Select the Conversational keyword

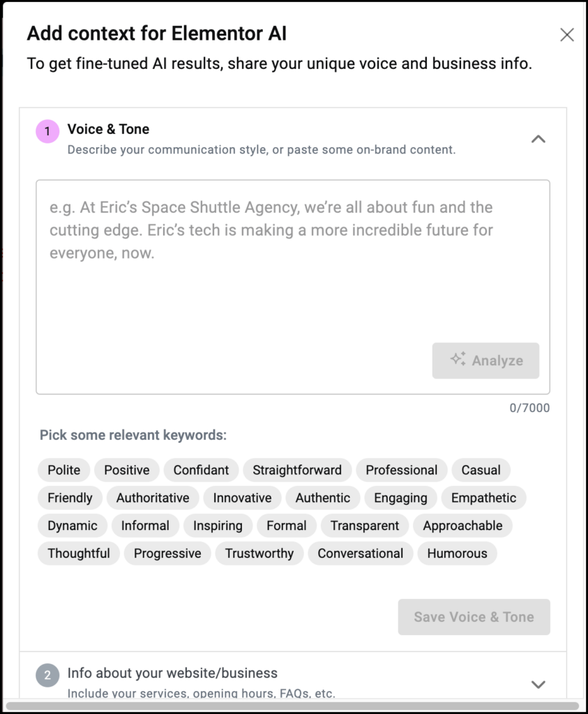click(x=361, y=553)
